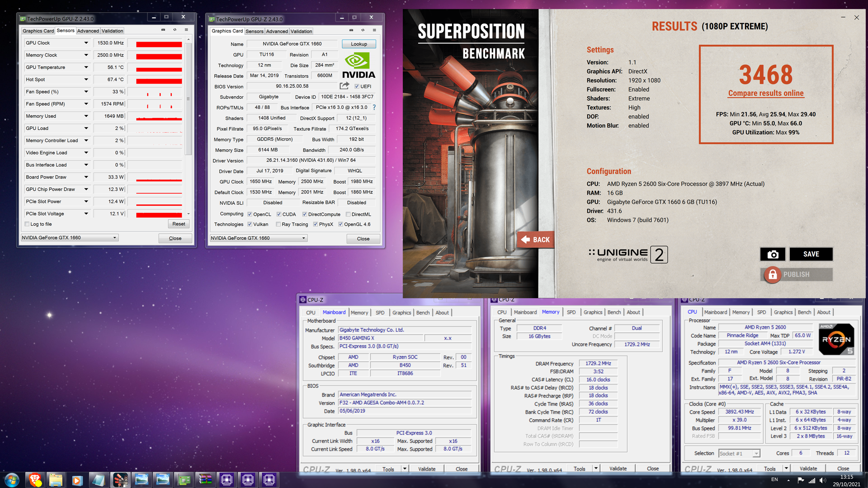The image size is (868, 488).
Task: Open the Board Power Draw sensor dropdown arrow
Action: pos(86,177)
